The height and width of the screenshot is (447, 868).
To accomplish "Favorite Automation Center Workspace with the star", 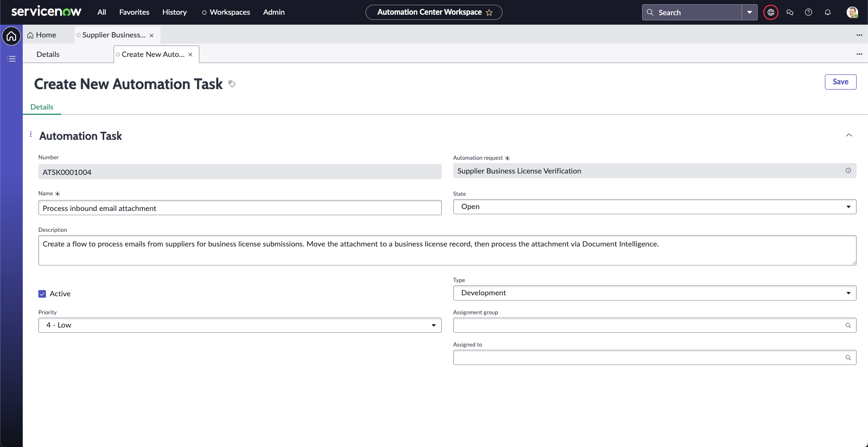I will [489, 13].
